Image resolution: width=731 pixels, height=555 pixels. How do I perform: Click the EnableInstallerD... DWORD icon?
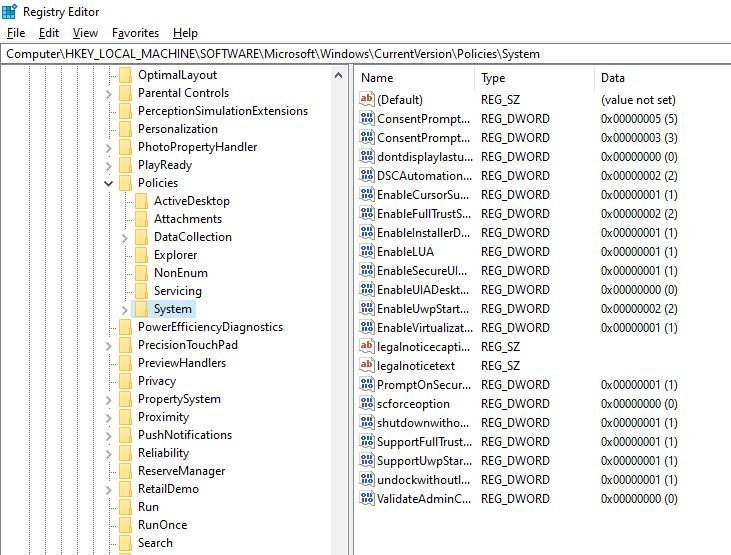pos(367,232)
